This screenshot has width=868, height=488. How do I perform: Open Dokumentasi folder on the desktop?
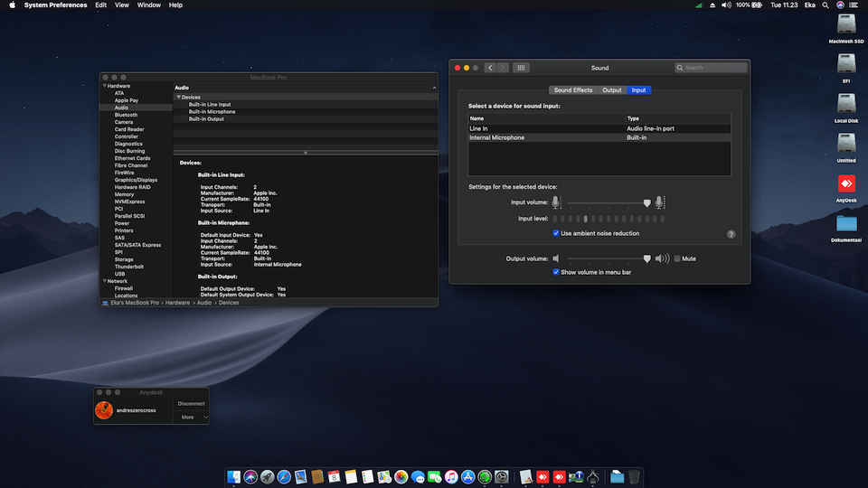point(846,228)
